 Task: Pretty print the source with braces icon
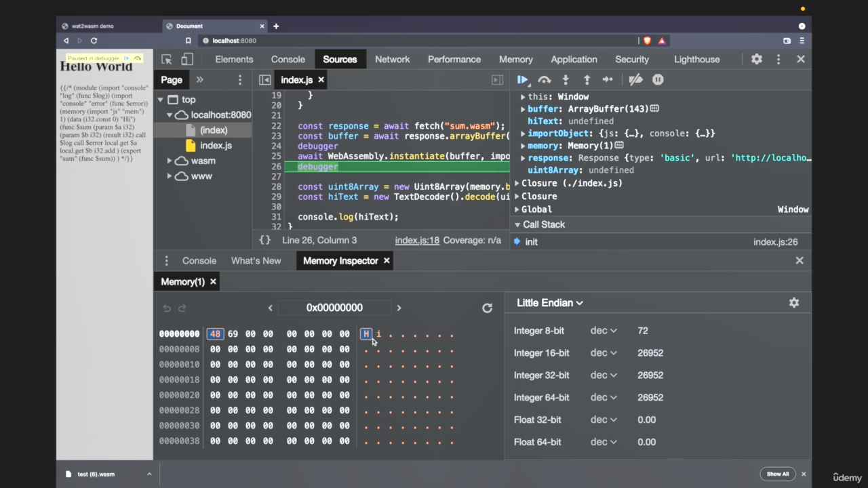click(265, 240)
